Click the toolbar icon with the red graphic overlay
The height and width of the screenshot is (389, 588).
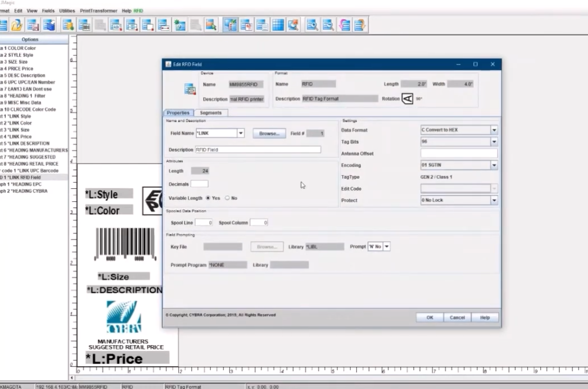point(246,25)
